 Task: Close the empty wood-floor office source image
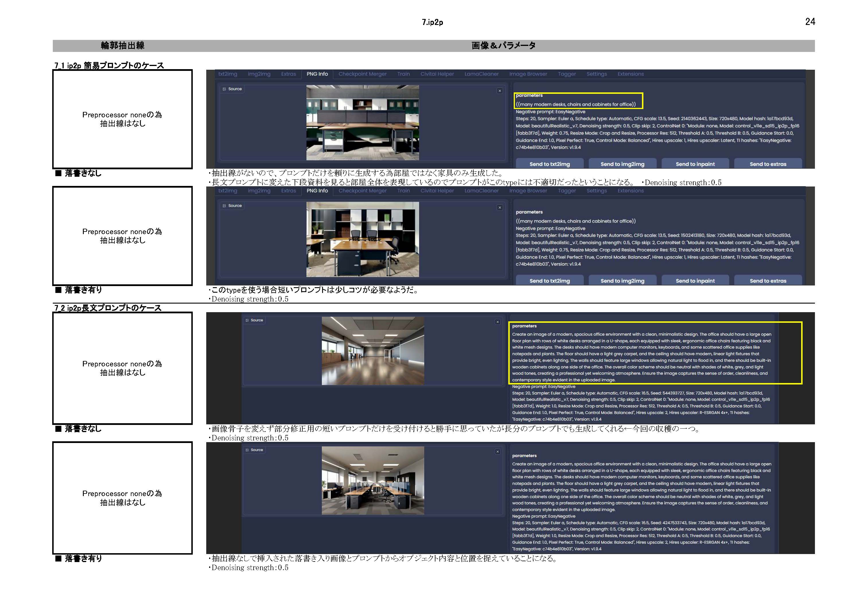coord(497,322)
